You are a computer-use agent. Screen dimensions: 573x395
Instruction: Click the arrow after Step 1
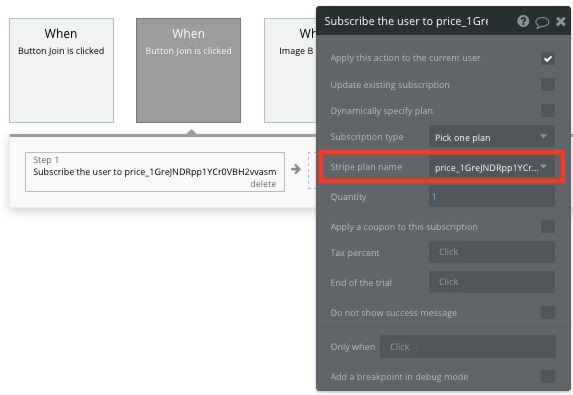296,169
